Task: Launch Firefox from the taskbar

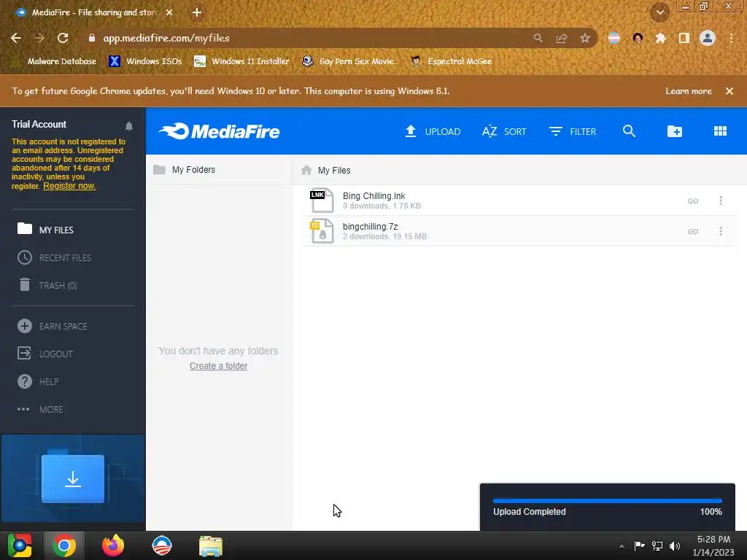Action: [x=113, y=545]
